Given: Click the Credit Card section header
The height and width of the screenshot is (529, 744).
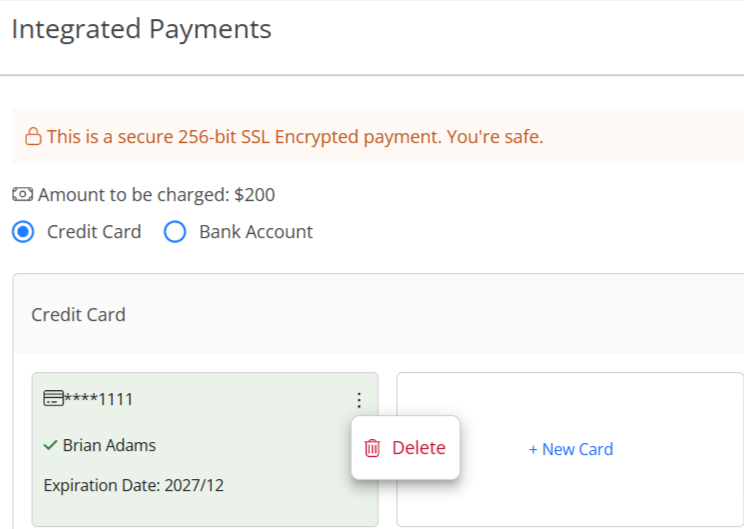Looking at the screenshot, I should (x=78, y=315).
